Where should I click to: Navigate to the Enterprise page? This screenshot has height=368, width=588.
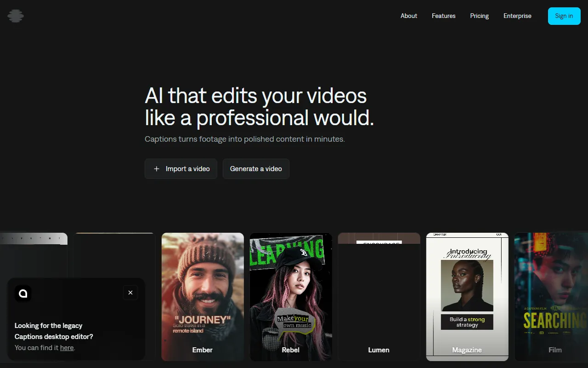coord(517,16)
